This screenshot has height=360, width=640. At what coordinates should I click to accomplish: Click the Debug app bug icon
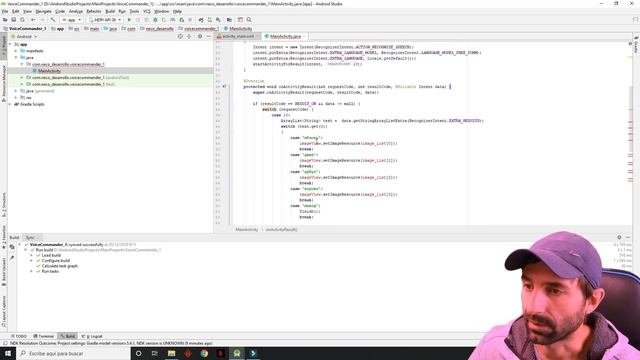[x=156, y=20]
